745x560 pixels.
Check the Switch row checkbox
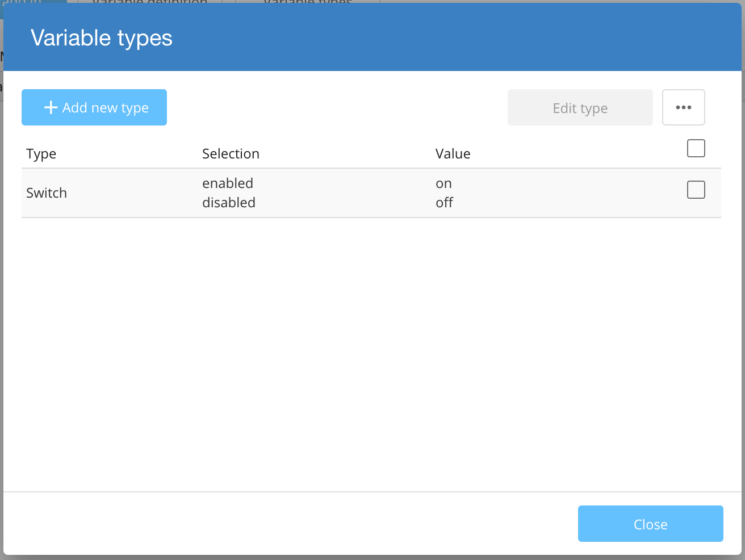coord(696,190)
